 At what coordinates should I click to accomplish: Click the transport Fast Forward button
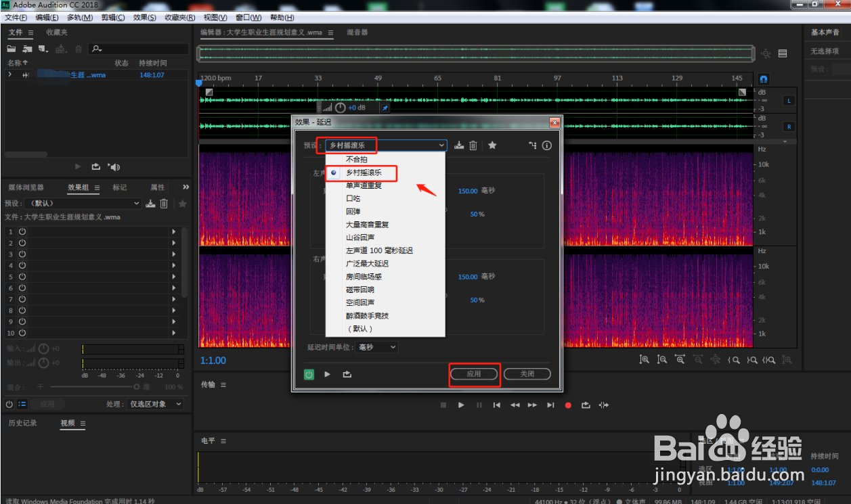coord(532,405)
